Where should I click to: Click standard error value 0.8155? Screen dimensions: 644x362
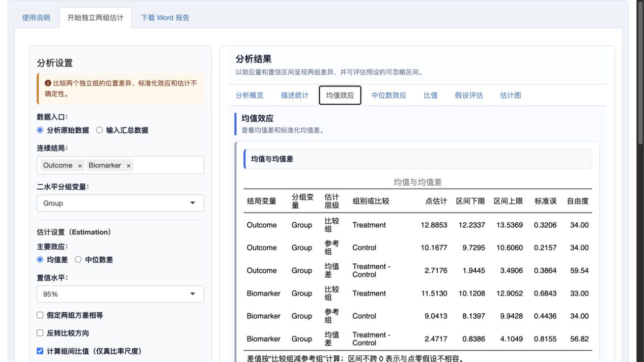tap(545, 339)
